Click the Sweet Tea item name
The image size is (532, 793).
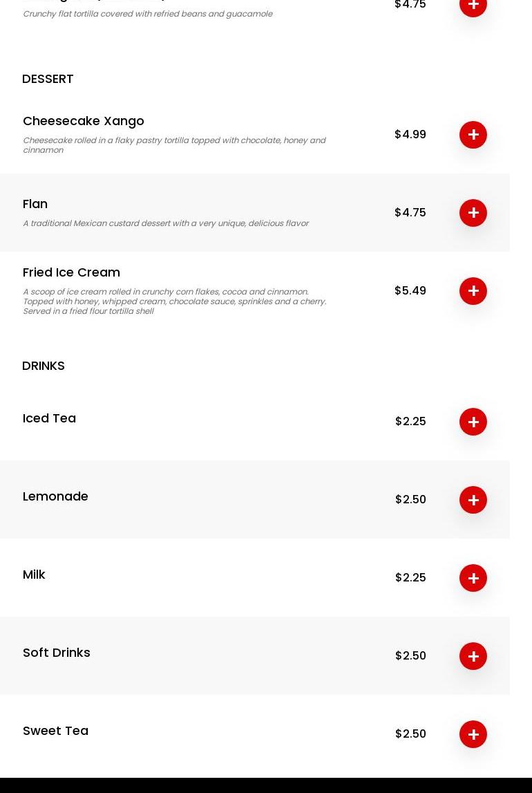point(55,731)
